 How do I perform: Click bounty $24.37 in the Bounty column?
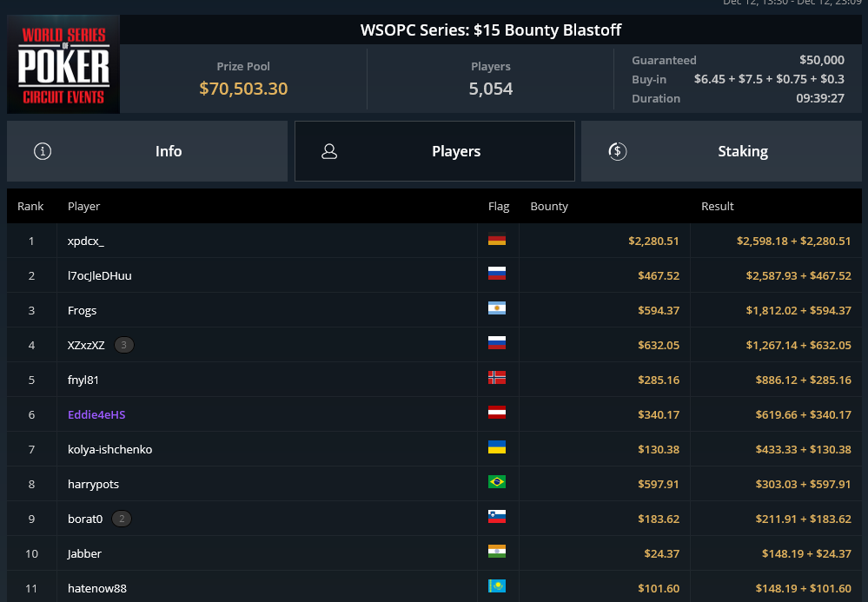click(661, 554)
